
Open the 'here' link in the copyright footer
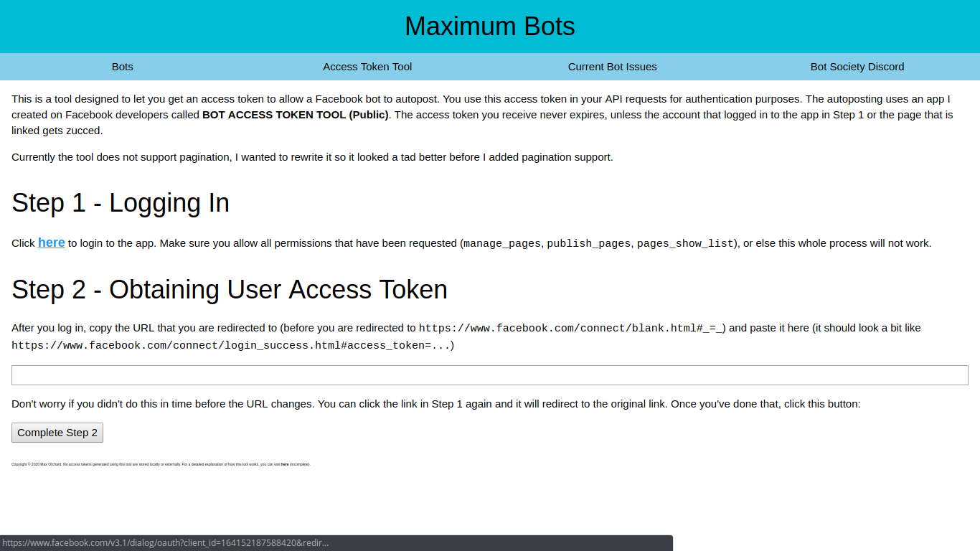[285, 464]
